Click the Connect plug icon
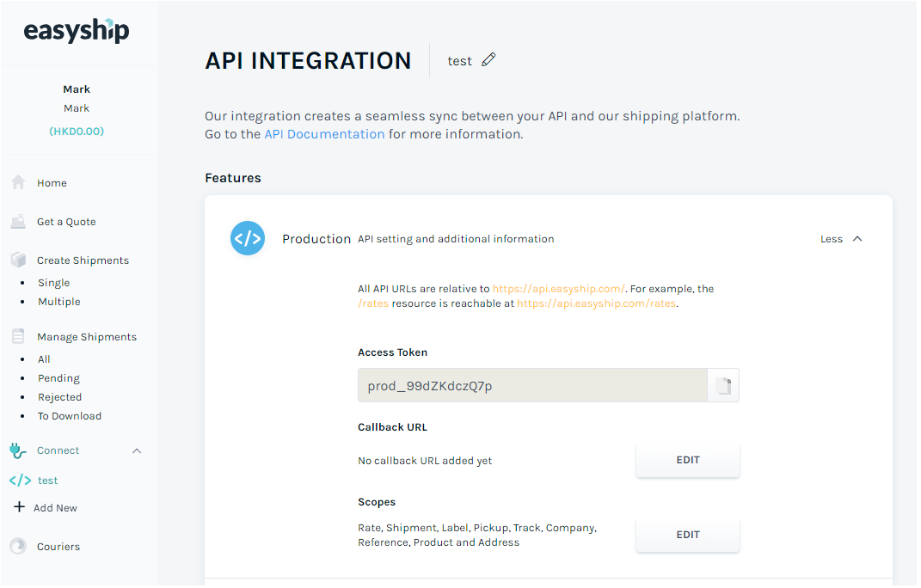This screenshot has width=921, height=588. [x=18, y=450]
